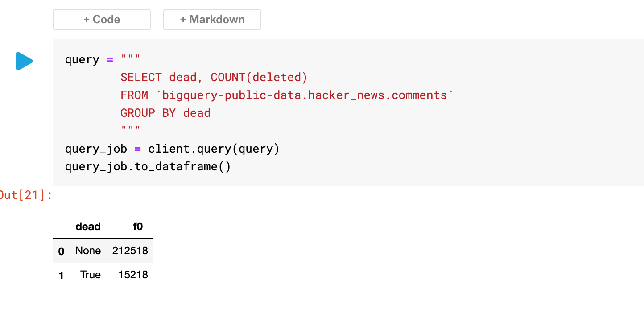Select the dead column header

click(x=88, y=227)
